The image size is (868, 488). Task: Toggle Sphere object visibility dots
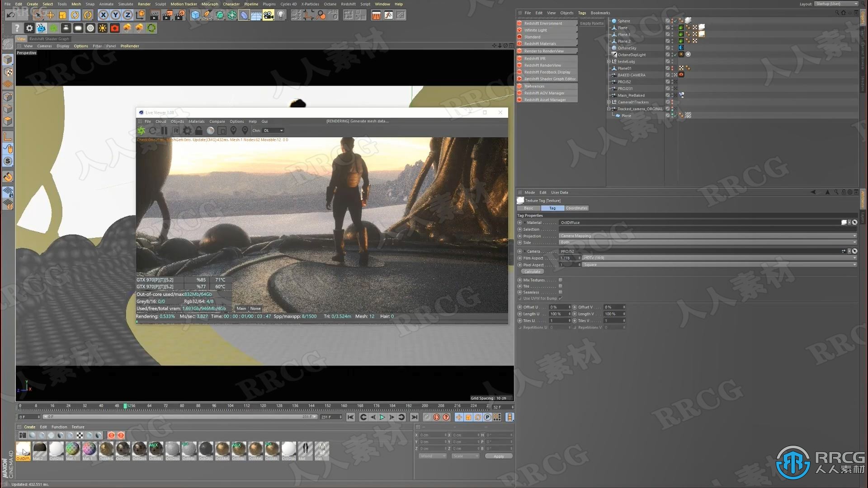click(672, 21)
